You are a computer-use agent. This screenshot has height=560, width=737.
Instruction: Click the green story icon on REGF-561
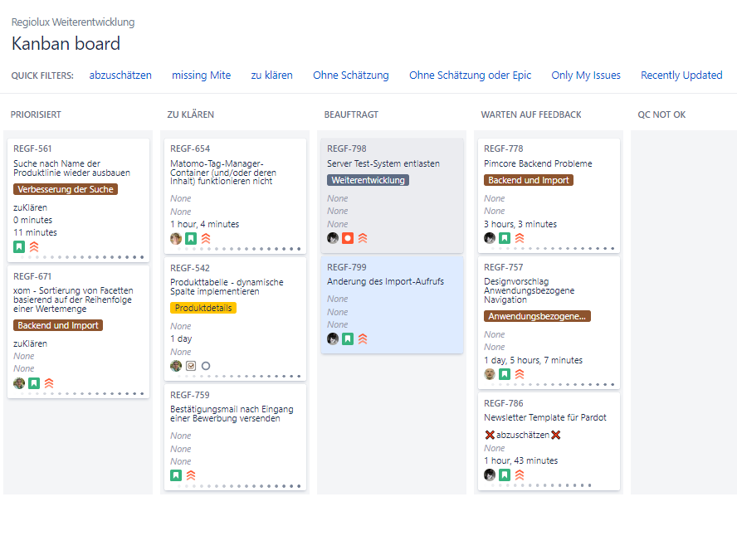(x=19, y=246)
